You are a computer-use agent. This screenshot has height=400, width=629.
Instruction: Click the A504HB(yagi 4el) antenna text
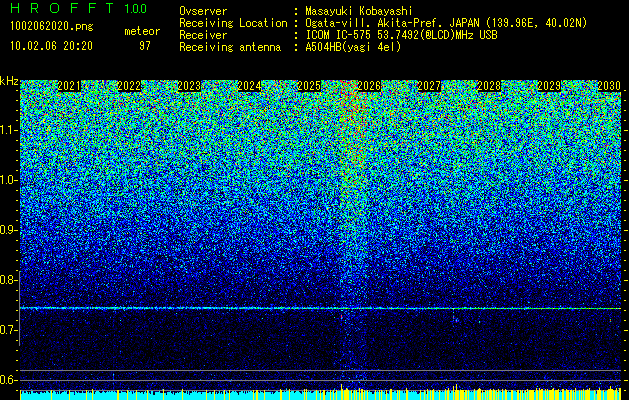click(353, 47)
